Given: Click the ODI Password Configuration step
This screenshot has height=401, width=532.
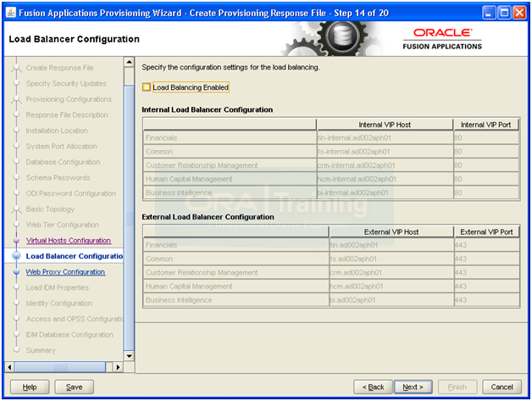Looking at the screenshot, I should [71, 193].
